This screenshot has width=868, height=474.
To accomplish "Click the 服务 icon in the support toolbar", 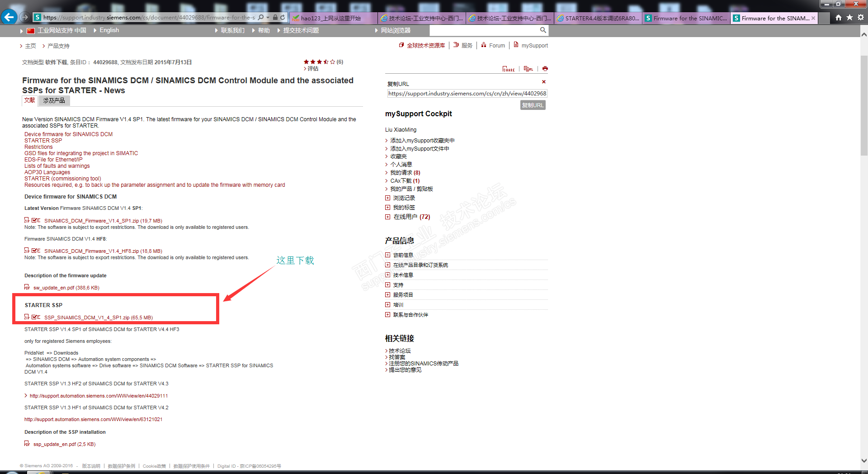I will [x=456, y=45].
